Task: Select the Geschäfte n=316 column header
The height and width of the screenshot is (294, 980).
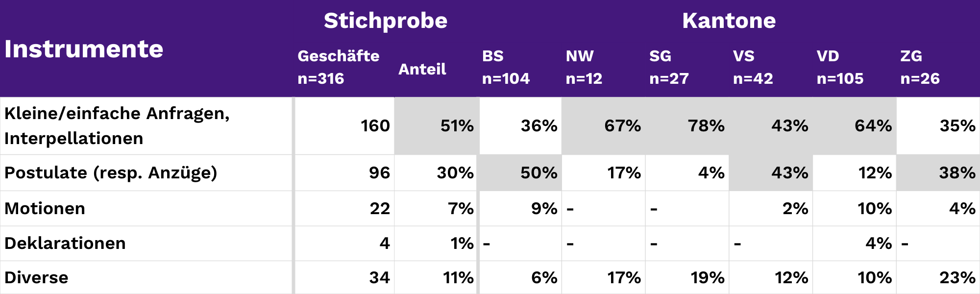Action: pyautogui.click(x=338, y=67)
